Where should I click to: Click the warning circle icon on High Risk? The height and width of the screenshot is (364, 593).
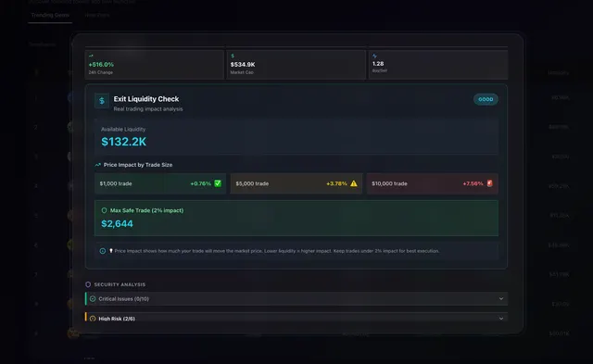[93, 319]
